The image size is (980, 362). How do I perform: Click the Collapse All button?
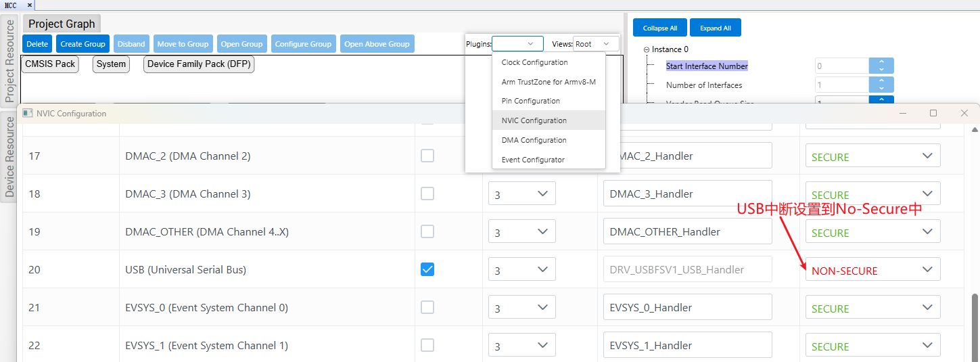(x=660, y=28)
